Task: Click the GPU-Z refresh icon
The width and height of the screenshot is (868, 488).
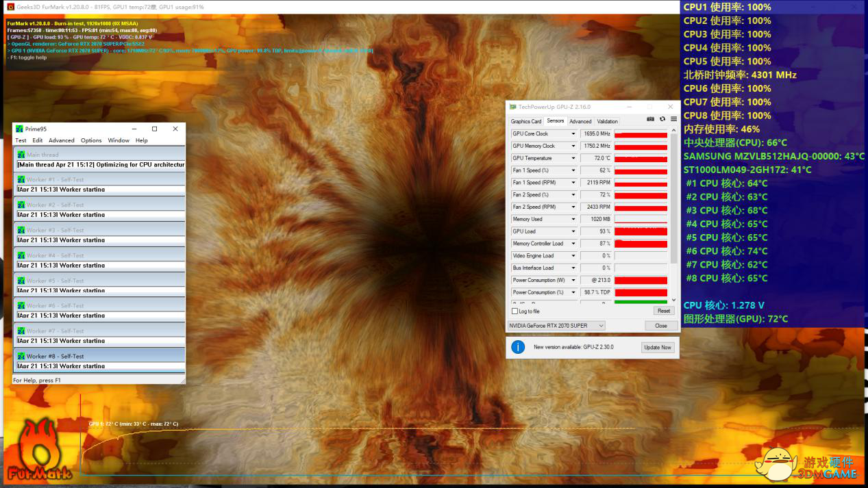Action: 662,120
